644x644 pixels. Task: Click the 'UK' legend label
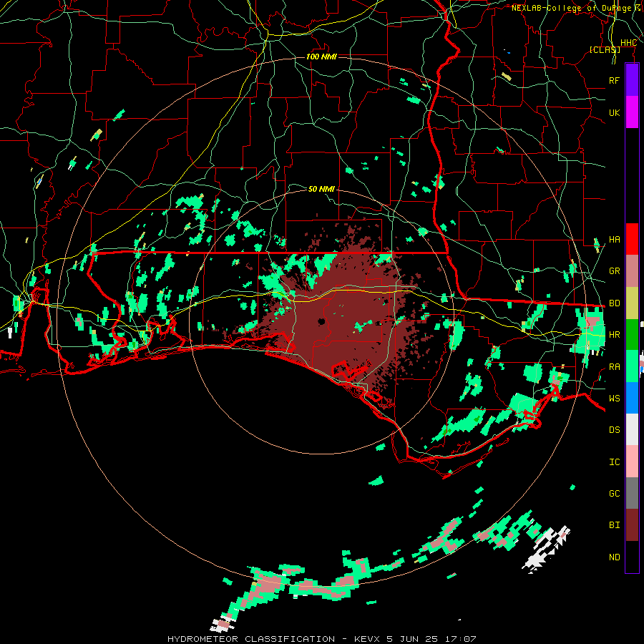(x=614, y=112)
